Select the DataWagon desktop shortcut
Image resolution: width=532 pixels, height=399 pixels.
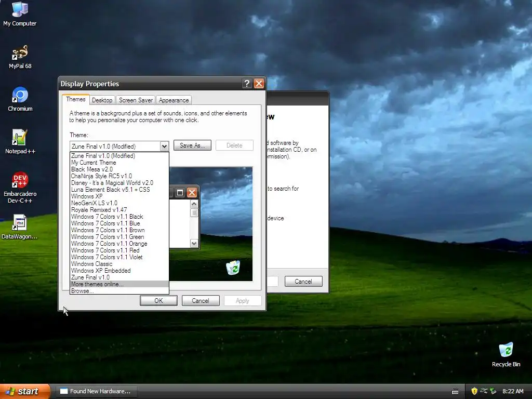pos(20,227)
